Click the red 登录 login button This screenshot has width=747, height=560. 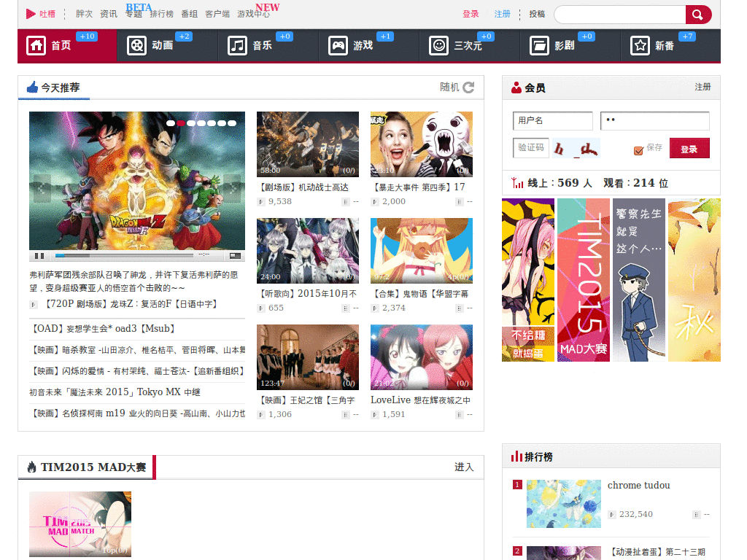click(689, 148)
